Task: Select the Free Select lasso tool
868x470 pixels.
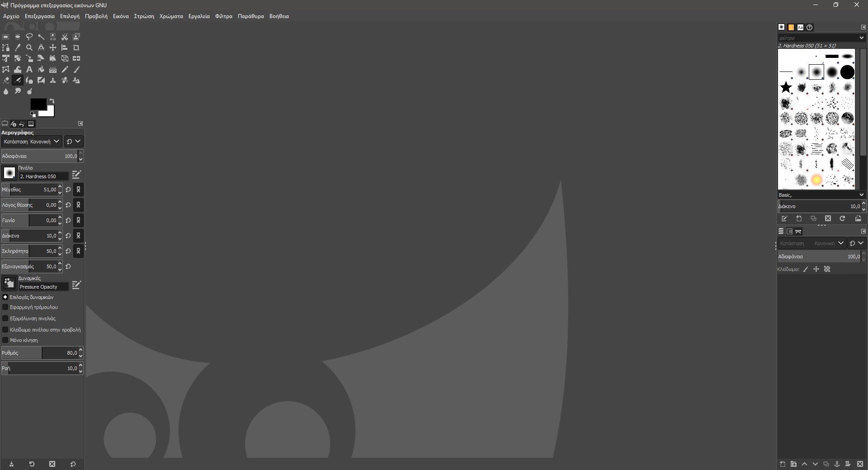Action: coord(29,37)
